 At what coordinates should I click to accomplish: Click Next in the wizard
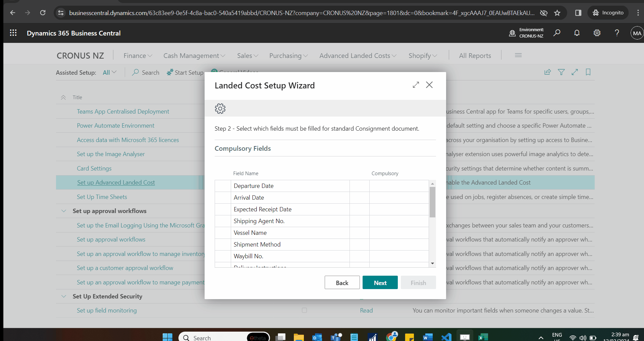380,282
